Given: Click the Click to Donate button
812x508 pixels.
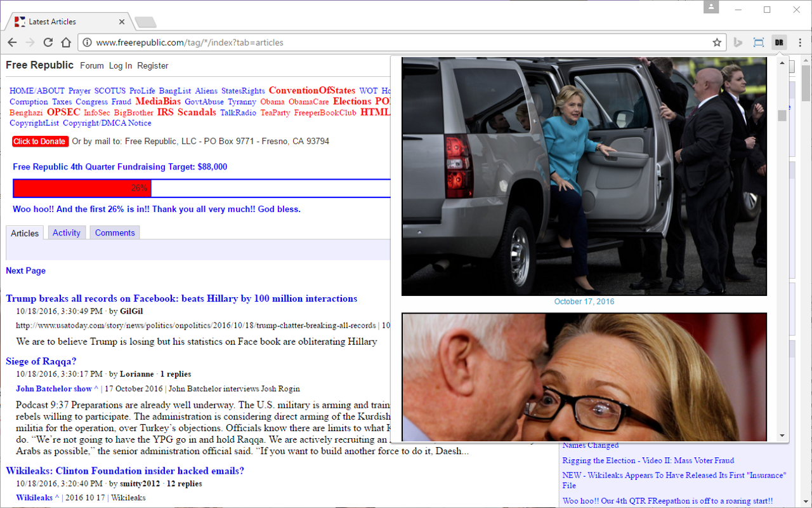Looking at the screenshot, I should click(x=40, y=141).
